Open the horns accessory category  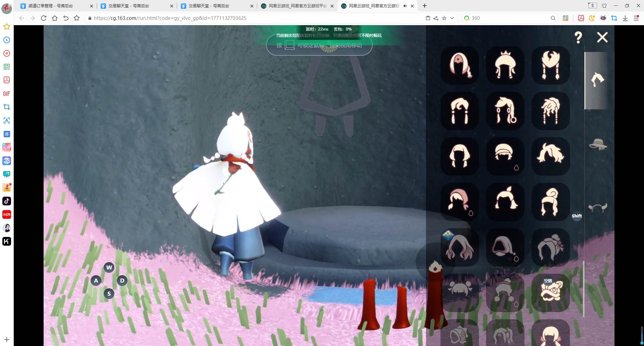click(x=598, y=208)
